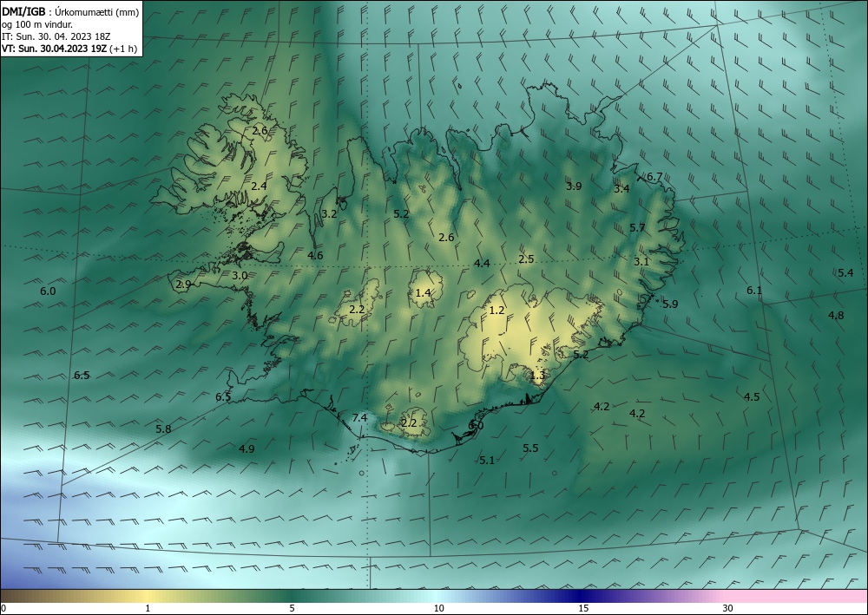Click the 'VT: Sun. 30.04.2023 19Z (+1 h)' line
This screenshot has width=868, height=615.
69,48
